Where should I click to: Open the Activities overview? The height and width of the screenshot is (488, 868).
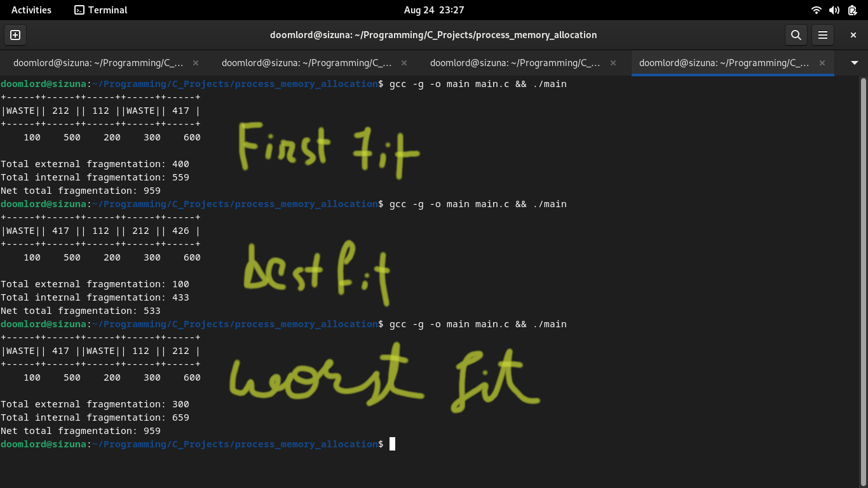tap(31, 10)
